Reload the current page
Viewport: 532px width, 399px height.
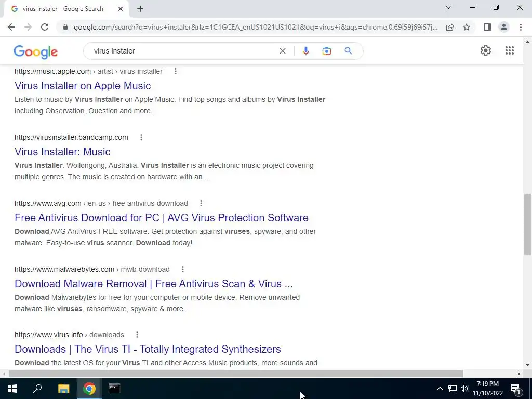pos(45,27)
